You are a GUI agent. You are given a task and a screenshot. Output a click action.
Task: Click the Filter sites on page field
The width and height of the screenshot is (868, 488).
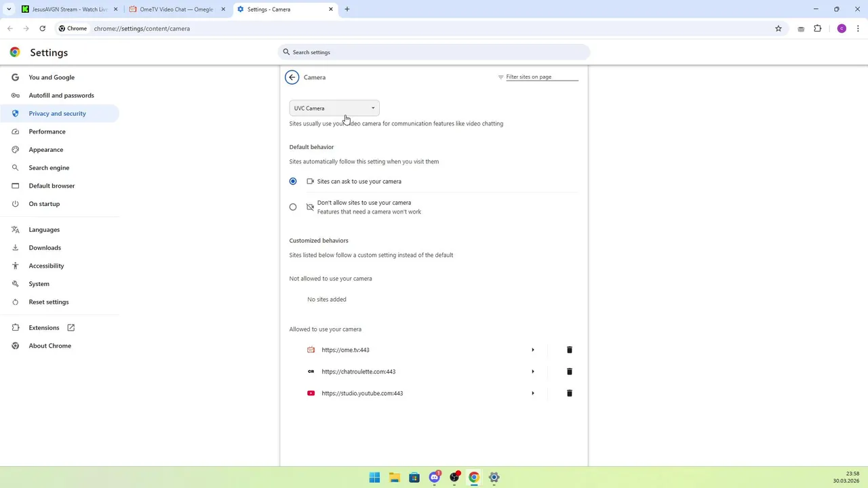542,77
